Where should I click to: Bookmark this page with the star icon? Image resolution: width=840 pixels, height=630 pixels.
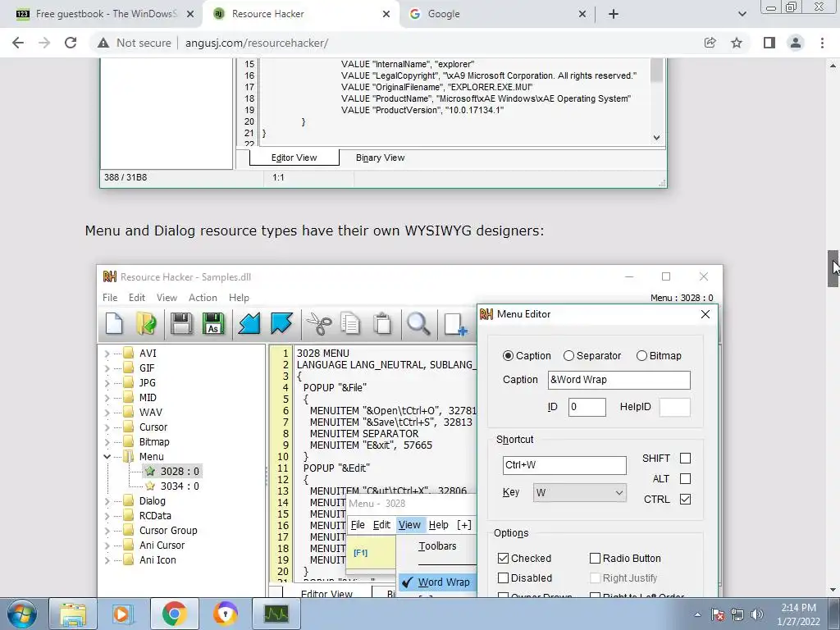click(x=737, y=43)
